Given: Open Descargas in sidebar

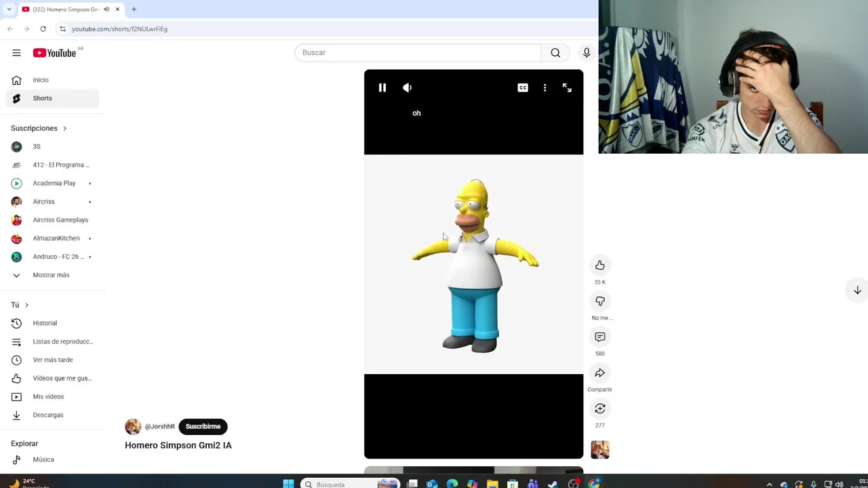Looking at the screenshot, I should (53, 415).
